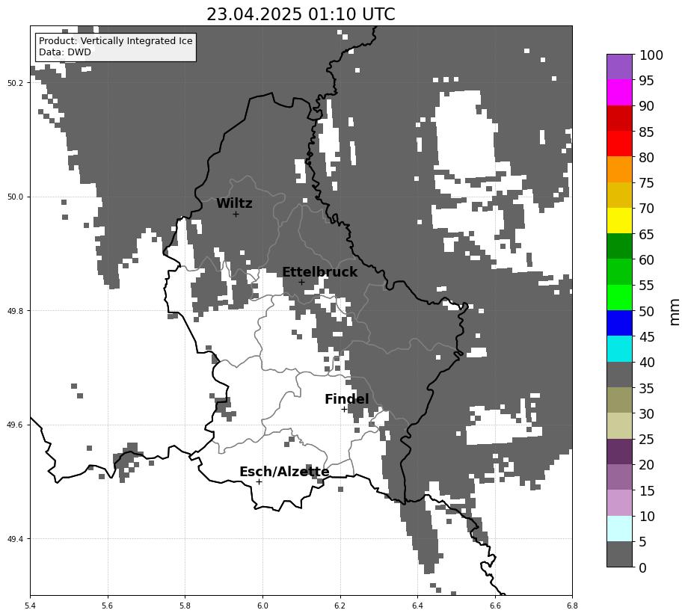The width and height of the screenshot is (688, 616).
Task: Pick the mauve 15-20 colorbar swatch
Action: point(619,476)
